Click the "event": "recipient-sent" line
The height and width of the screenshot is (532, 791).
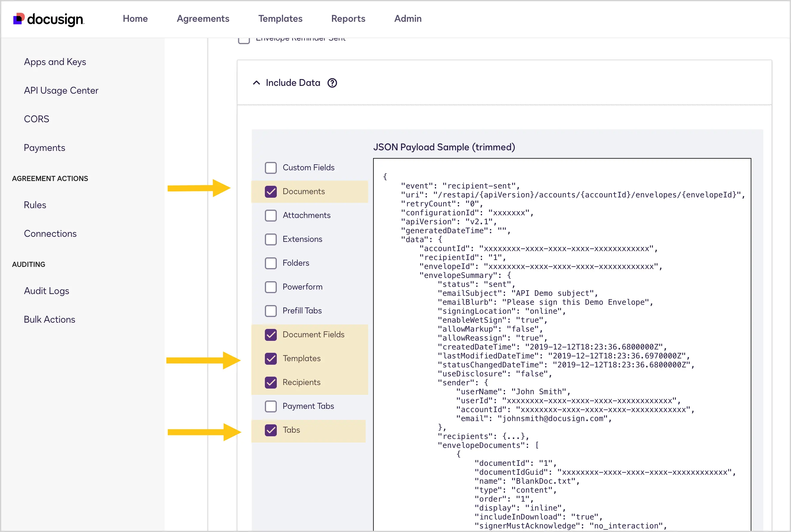tap(460, 185)
